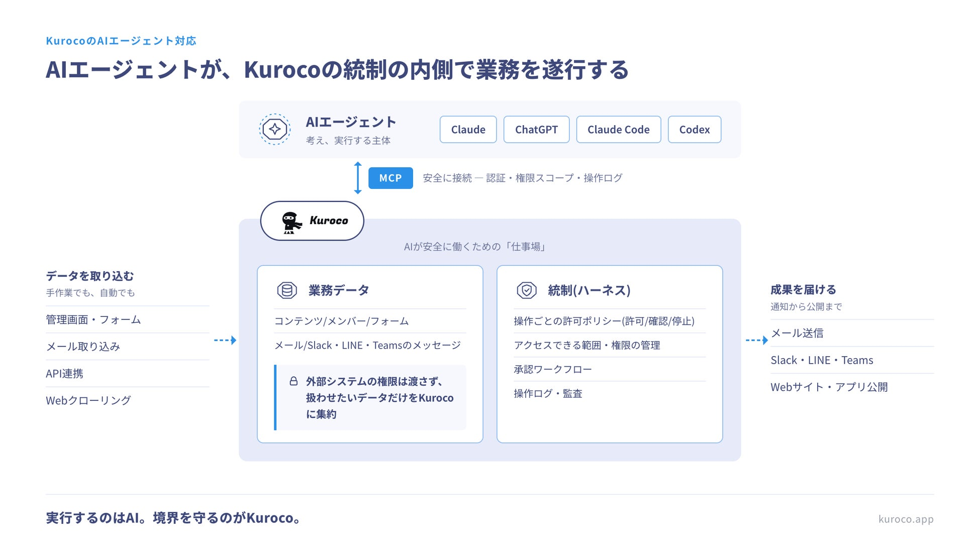Click the row Webサイト・アプリ公開
This screenshot has width=980, height=548.
[x=852, y=387]
